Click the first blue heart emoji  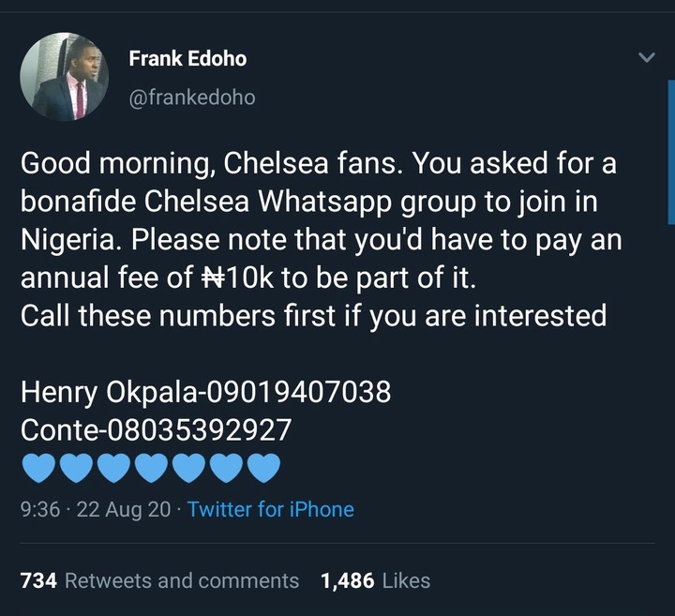tap(38, 466)
